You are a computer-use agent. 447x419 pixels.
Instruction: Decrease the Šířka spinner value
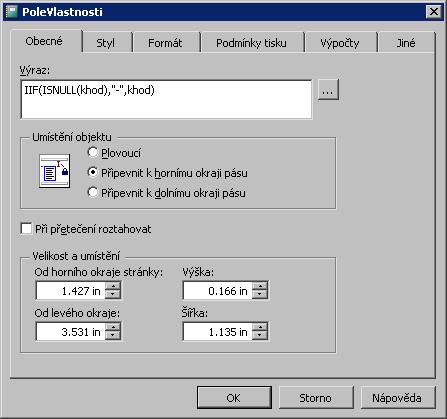[x=260, y=336]
